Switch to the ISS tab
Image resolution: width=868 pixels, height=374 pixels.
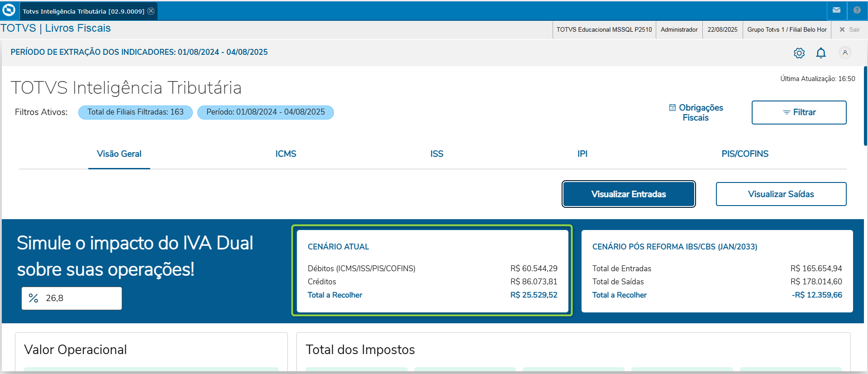437,154
